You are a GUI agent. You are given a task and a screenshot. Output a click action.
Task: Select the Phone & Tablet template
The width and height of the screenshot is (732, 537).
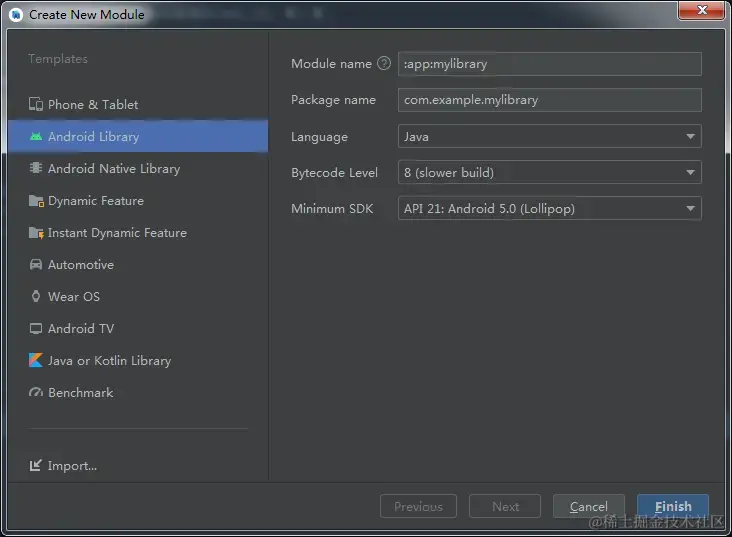138,104
